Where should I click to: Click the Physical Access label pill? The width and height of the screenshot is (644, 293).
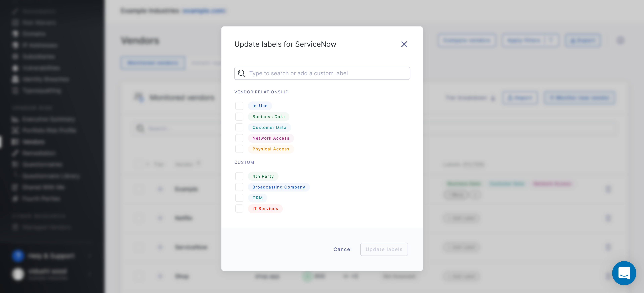[271, 149]
